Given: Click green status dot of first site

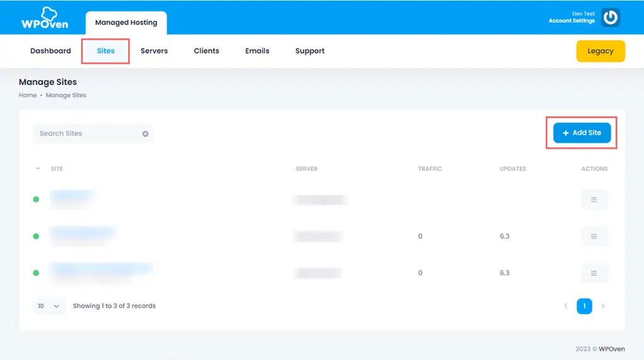Looking at the screenshot, I should [36, 200].
